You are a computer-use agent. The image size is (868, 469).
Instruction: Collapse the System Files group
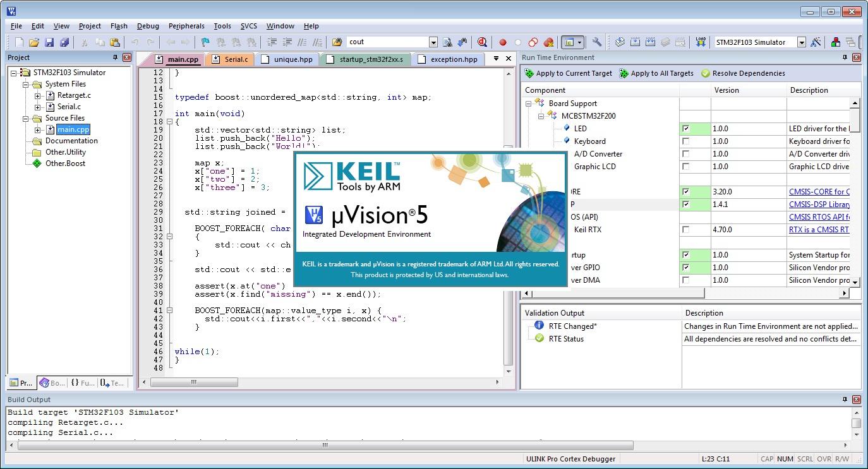click(x=26, y=84)
